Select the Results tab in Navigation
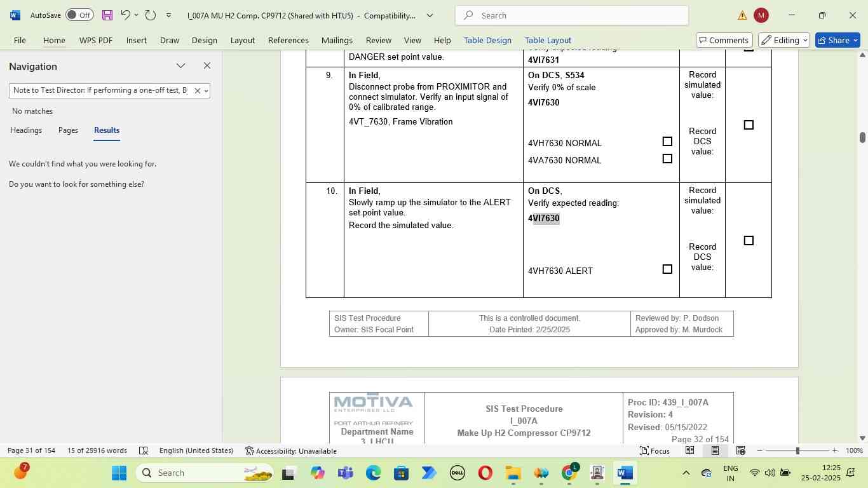The width and height of the screenshot is (868, 488). tap(107, 130)
